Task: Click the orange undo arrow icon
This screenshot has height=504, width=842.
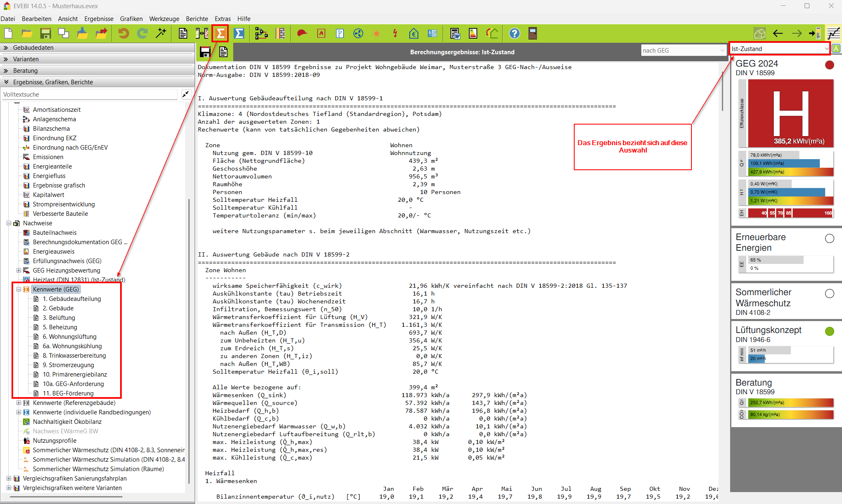Action: pyautogui.click(x=123, y=33)
